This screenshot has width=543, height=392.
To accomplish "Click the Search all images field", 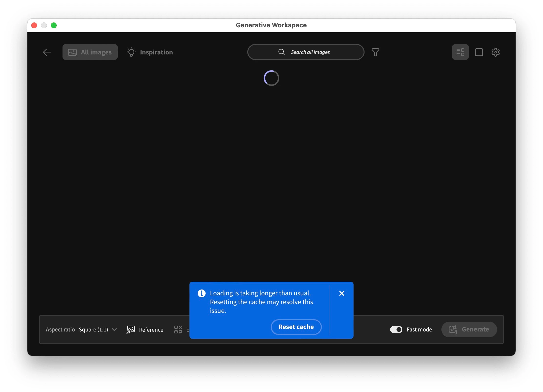I will coord(310,52).
